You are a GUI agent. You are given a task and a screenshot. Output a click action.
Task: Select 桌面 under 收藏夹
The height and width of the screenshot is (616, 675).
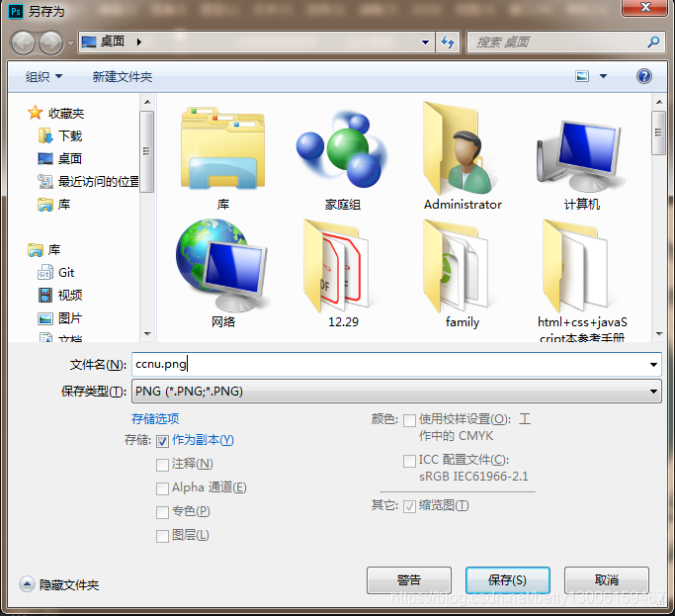60,158
